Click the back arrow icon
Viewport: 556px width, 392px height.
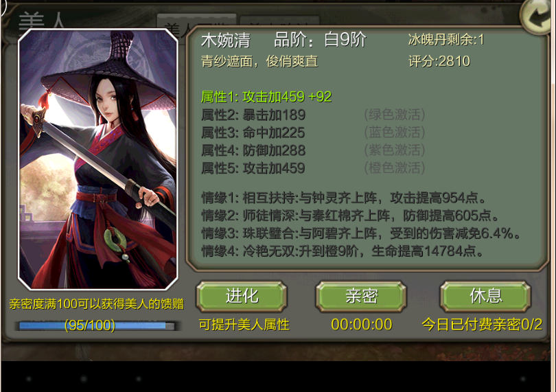(536, 16)
